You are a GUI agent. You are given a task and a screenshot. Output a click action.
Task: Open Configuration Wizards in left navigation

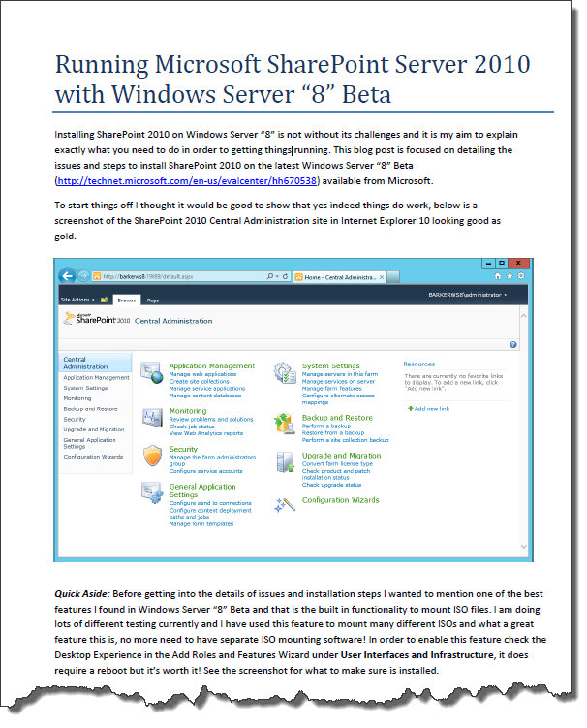click(x=93, y=457)
